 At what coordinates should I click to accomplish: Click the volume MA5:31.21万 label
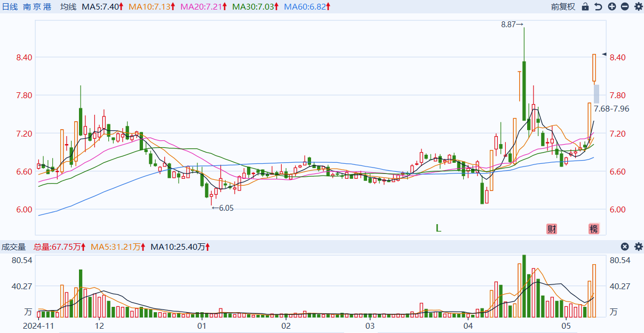tap(118, 247)
